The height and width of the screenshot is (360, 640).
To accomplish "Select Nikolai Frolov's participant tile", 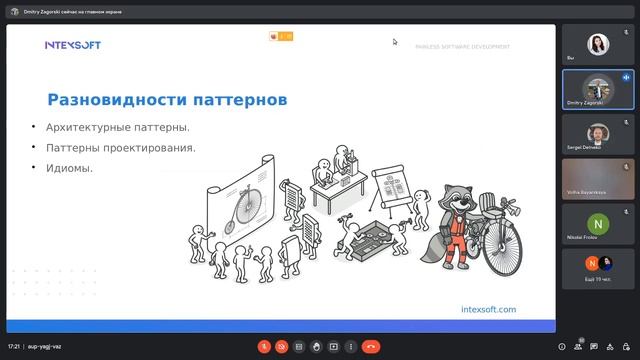I will click(598, 224).
